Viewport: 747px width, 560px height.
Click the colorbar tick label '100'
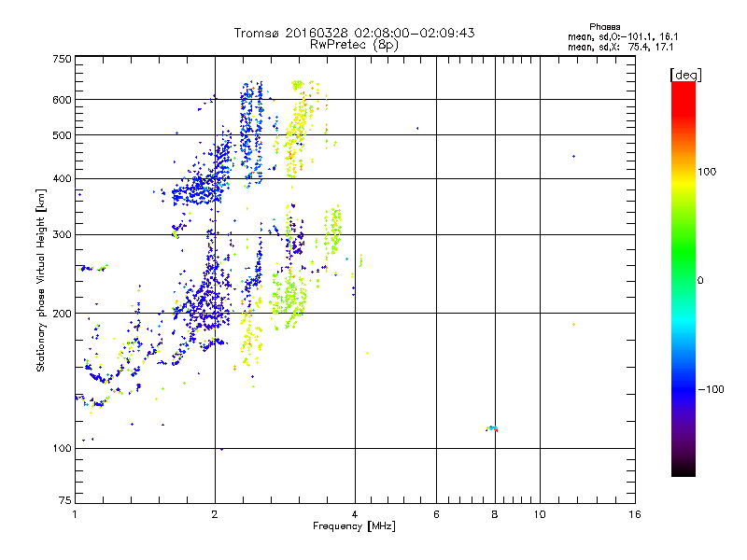click(x=707, y=172)
